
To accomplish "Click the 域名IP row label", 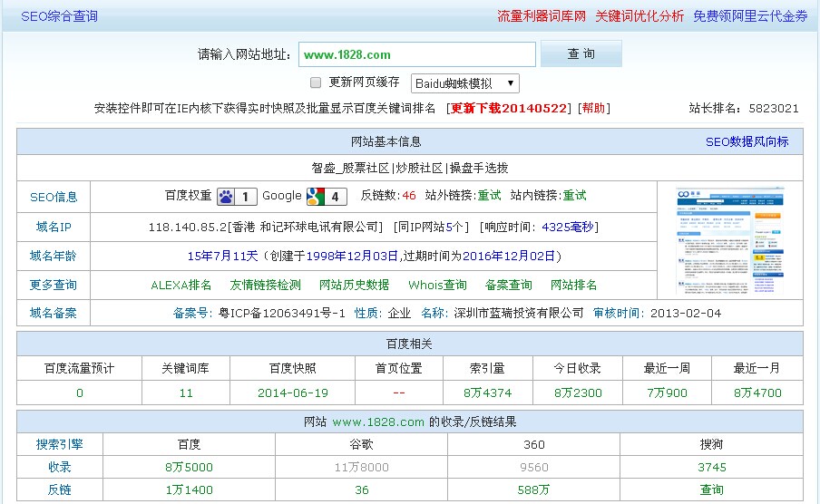I will tap(54, 227).
